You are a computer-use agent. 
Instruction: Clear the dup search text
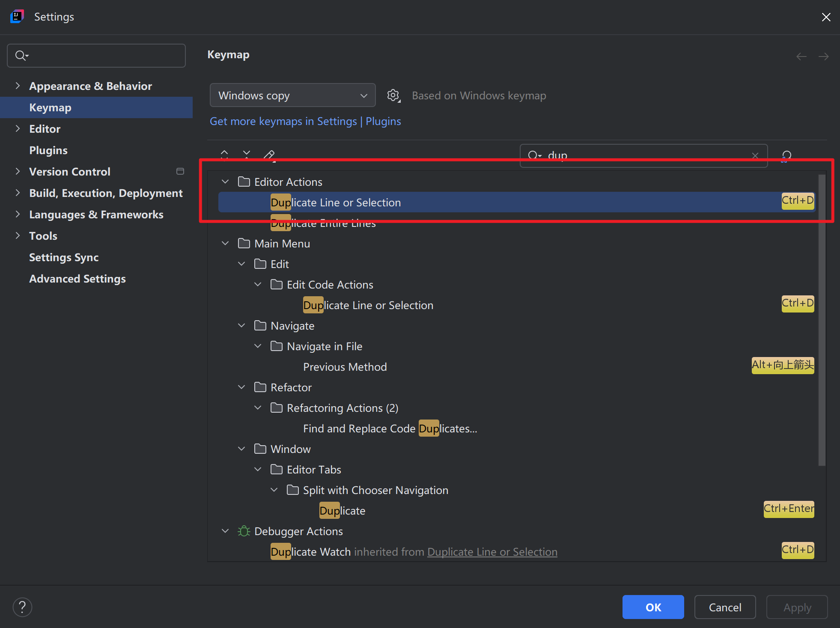point(755,156)
